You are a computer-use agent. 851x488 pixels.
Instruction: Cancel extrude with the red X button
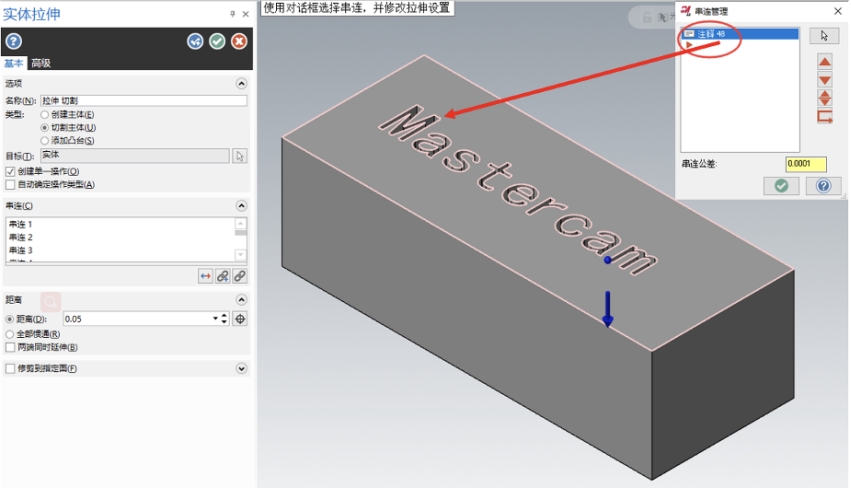[239, 41]
